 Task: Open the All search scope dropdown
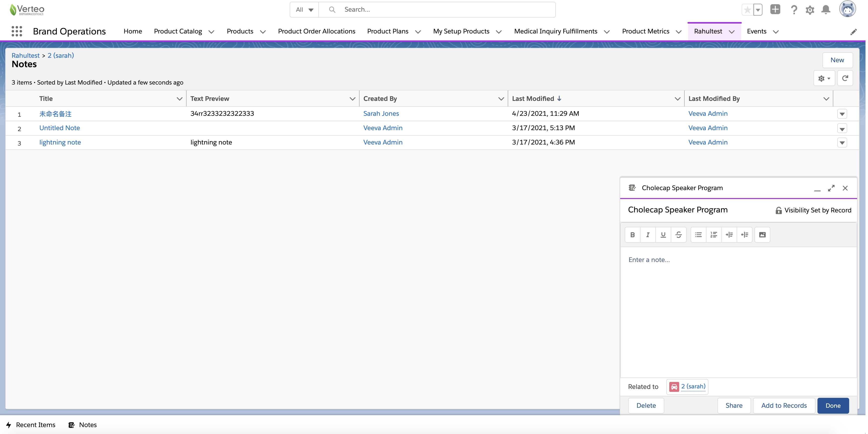click(304, 10)
